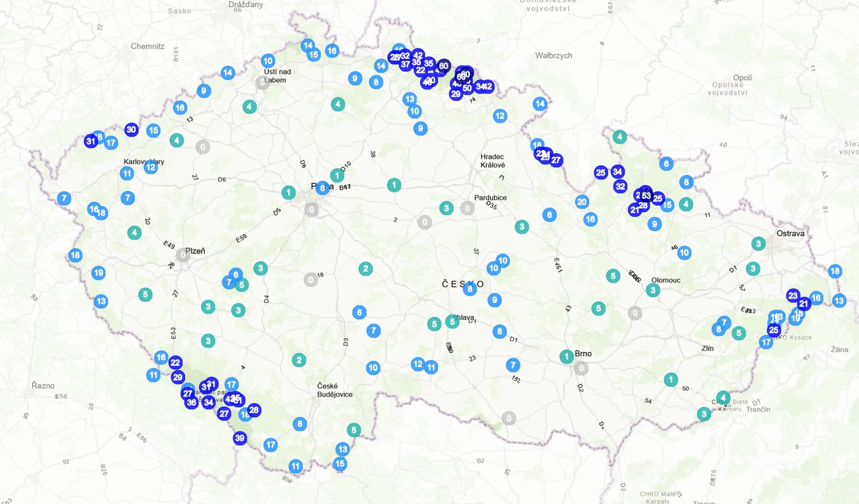Select teal 4 marker near Trenčín
This screenshot has width=859, height=504.
(723, 397)
